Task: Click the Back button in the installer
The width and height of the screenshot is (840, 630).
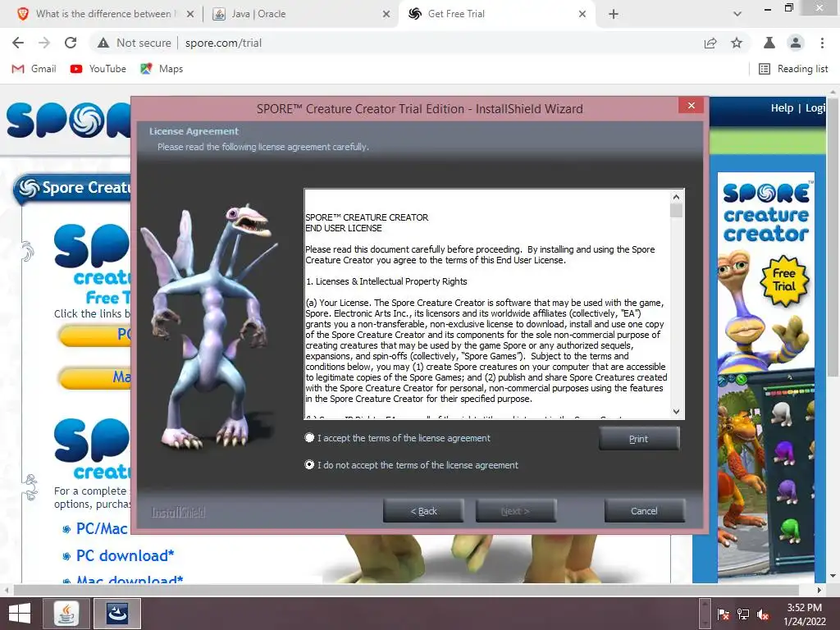Action: [423, 511]
